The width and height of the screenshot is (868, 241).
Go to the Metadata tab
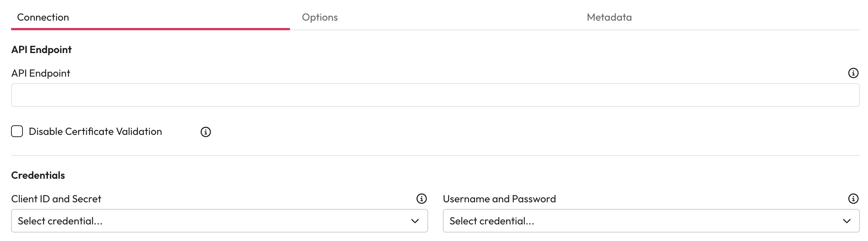609,17
